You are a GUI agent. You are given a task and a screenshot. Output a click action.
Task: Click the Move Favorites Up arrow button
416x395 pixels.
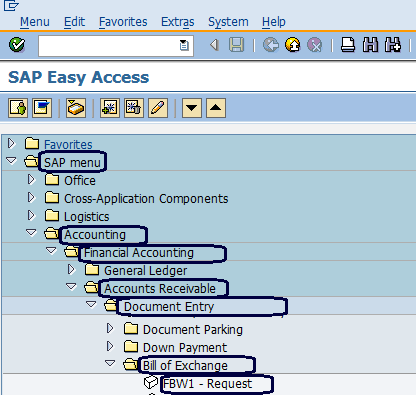point(216,108)
